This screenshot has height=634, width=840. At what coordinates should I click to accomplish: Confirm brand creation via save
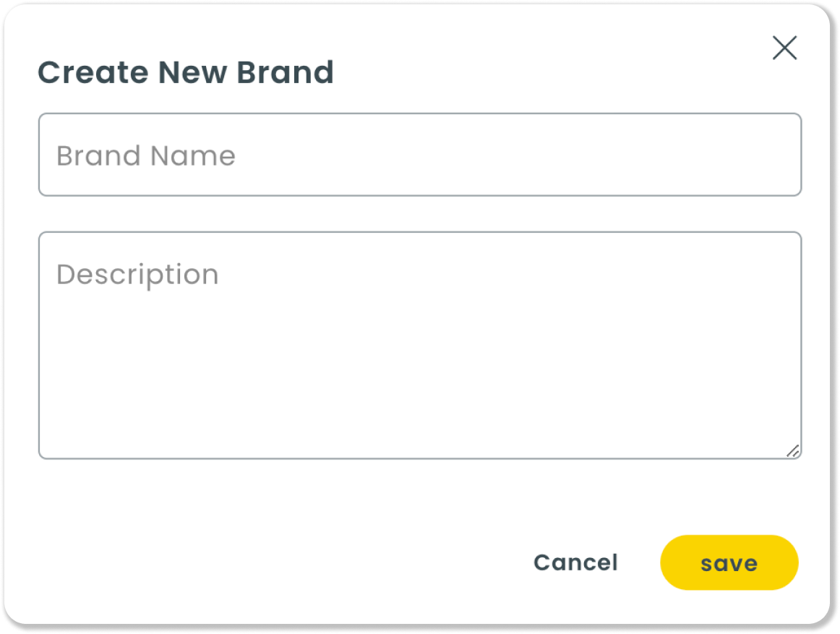click(x=729, y=562)
